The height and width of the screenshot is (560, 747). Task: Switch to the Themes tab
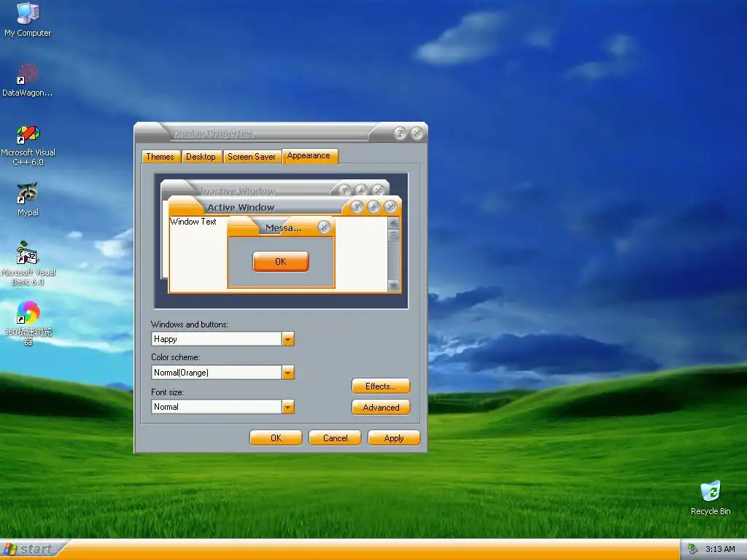coord(160,157)
